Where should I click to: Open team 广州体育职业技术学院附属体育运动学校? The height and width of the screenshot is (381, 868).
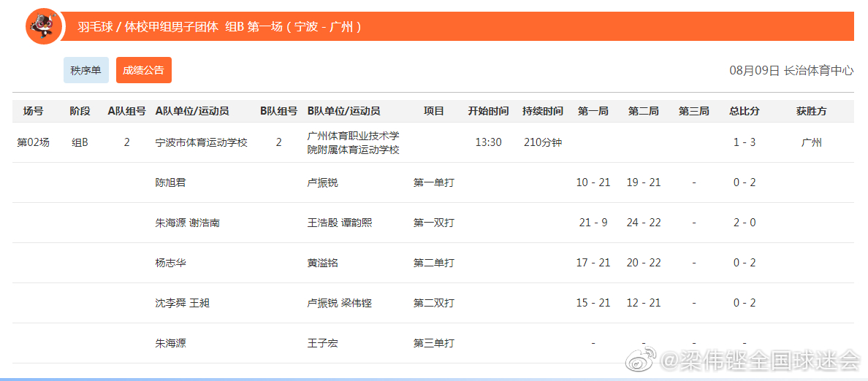(353, 143)
